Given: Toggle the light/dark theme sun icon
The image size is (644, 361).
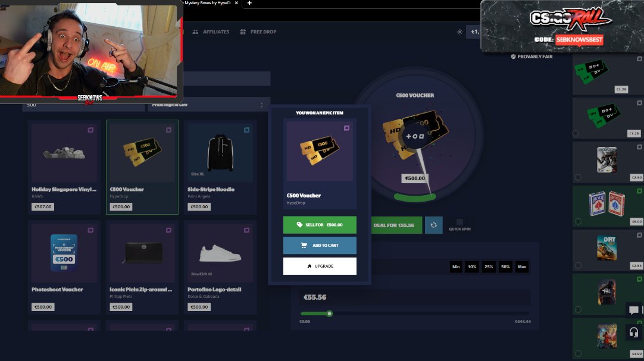Looking at the screenshot, I should coord(459,32).
